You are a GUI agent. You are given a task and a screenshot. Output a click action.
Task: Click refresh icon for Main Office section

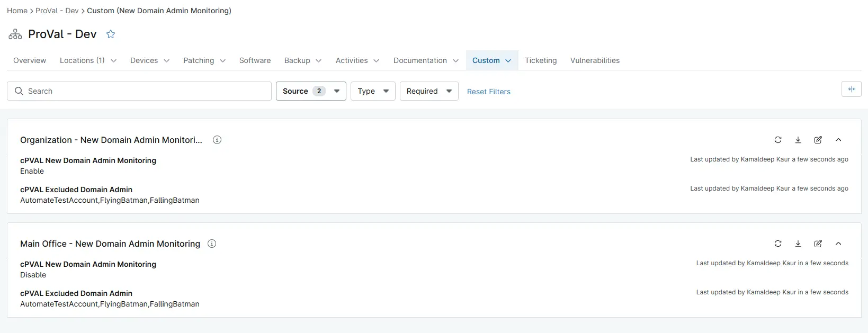coord(778,244)
